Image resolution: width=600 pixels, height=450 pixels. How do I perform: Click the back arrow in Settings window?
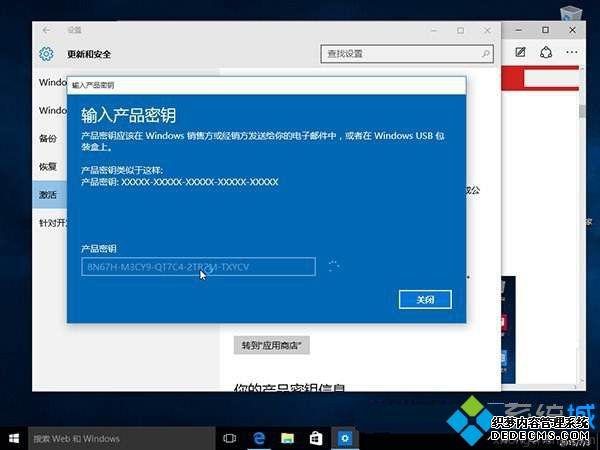(47, 30)
